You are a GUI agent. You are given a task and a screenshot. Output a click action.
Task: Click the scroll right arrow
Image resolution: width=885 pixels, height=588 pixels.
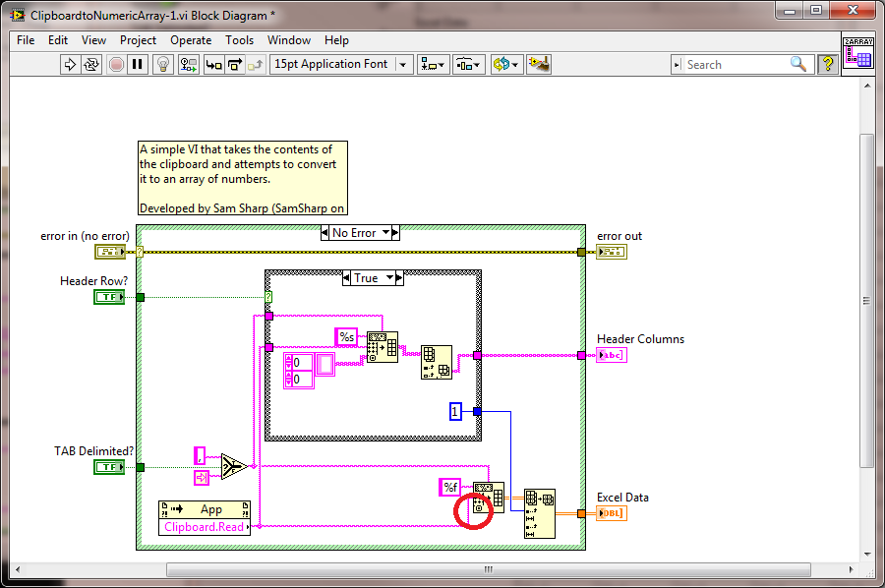tap(852, 569)
